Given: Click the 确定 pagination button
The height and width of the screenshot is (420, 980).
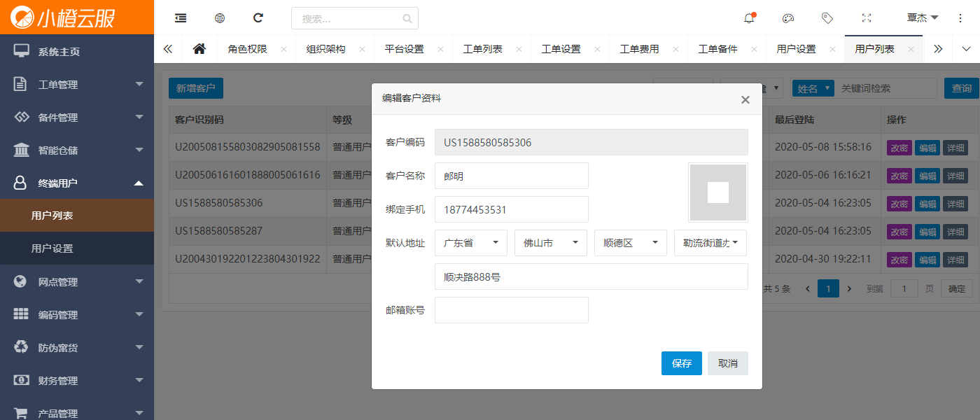Looking at the screenshot, I should (x=956, y=288).
